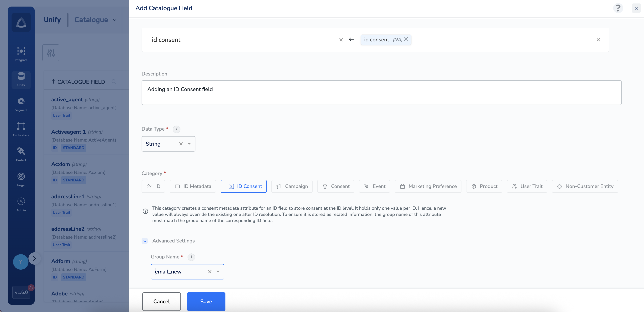Choose the Campaign category option

click(292, 186)
